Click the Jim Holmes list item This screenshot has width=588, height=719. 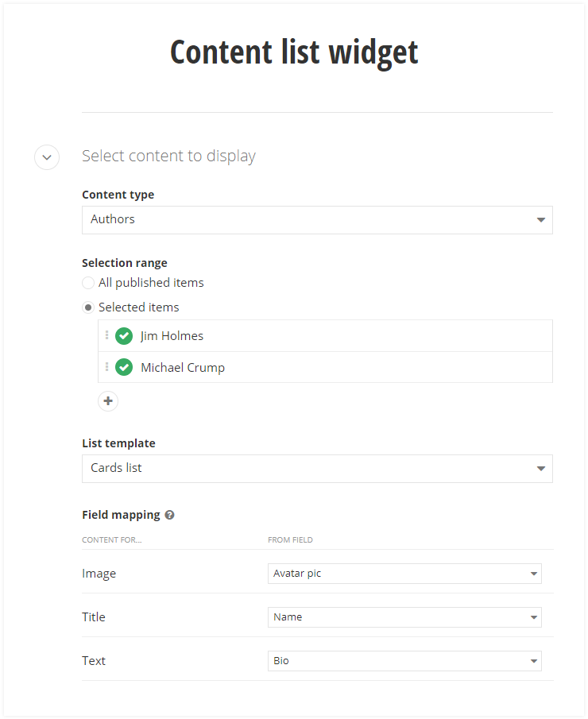[x=172, y=336]
